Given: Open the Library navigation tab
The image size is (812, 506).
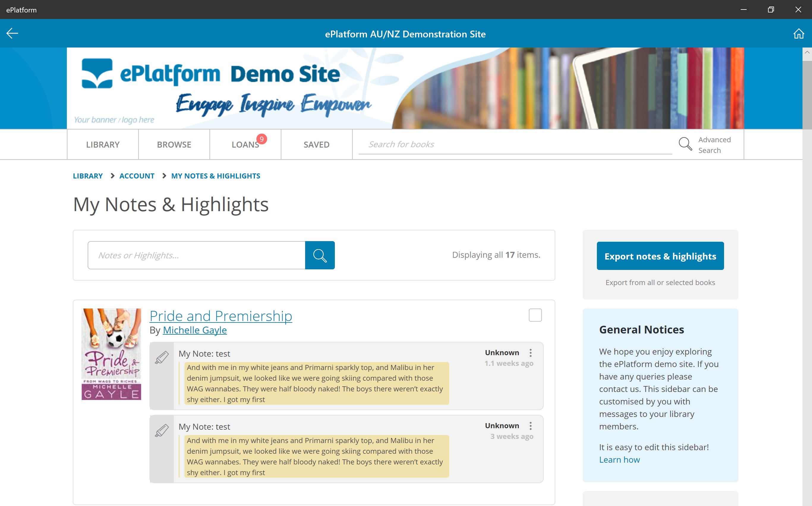Looking at the screenshot, I should click(x=103, y=145).
